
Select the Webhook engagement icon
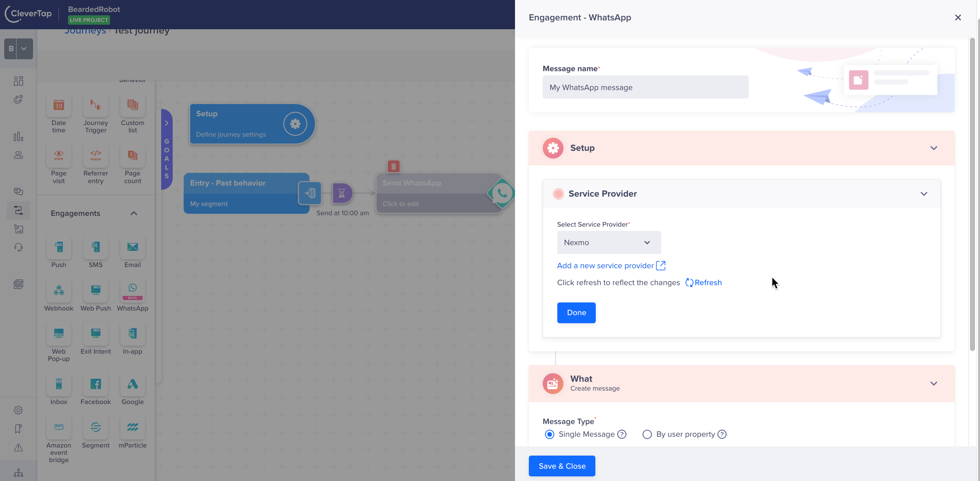(x=58, y=291)
